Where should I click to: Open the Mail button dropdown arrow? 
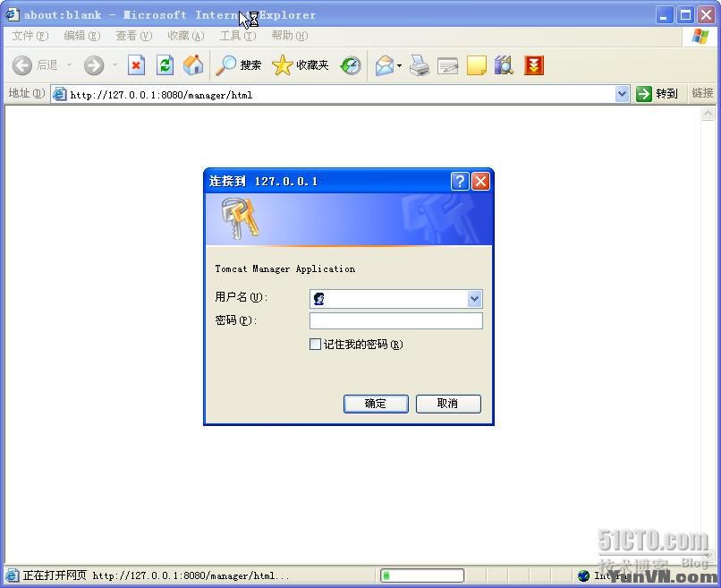tap(399, 66)
